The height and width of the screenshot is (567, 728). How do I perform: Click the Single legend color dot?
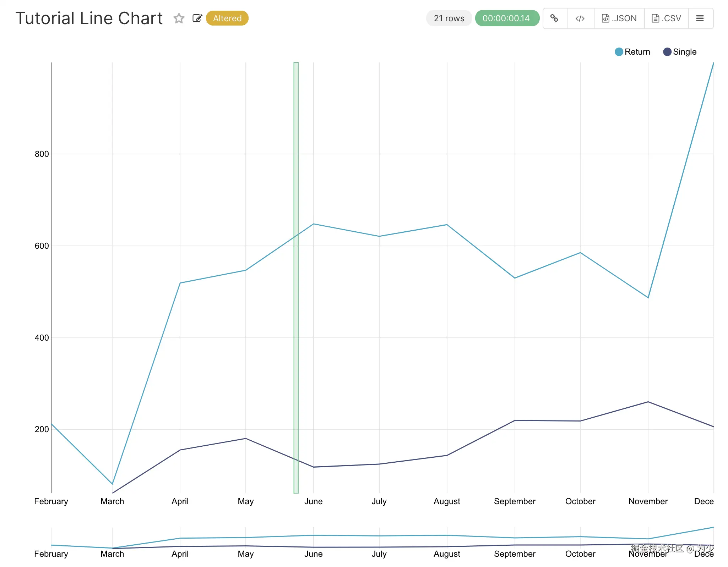tap(667, 52)
